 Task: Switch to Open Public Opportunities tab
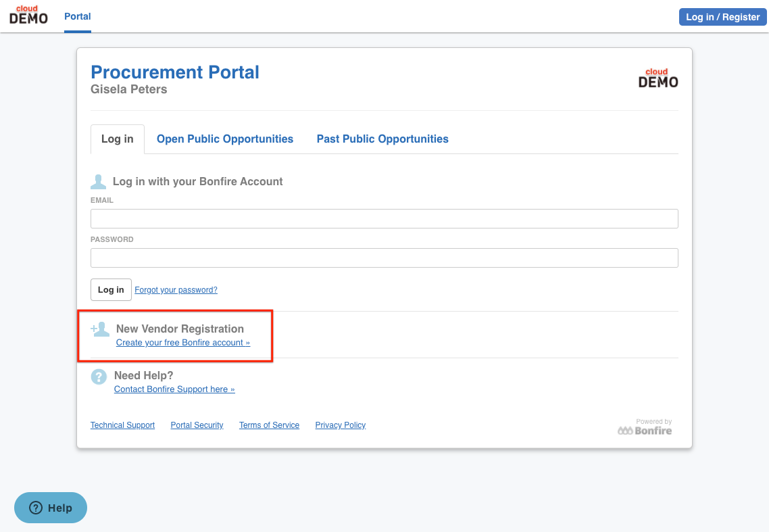coord(225,139)
